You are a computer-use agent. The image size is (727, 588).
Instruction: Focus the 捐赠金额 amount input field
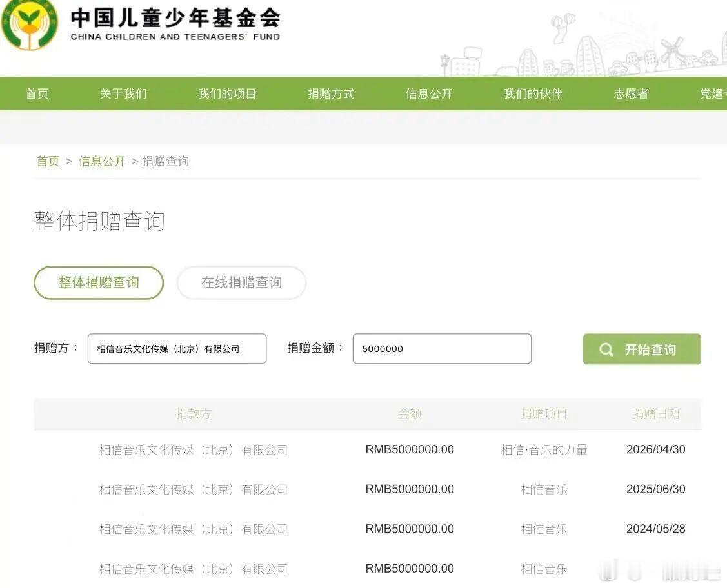[x=442, y=348]
